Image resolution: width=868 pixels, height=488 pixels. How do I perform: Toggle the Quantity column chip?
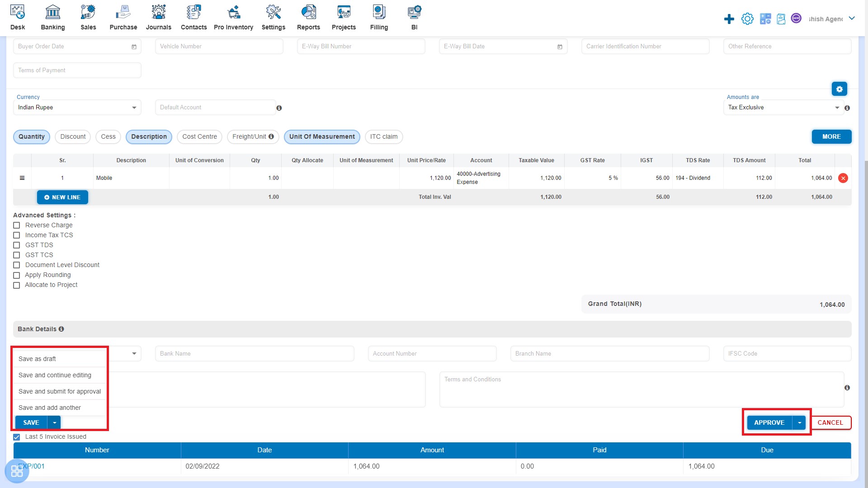point(32,137)
